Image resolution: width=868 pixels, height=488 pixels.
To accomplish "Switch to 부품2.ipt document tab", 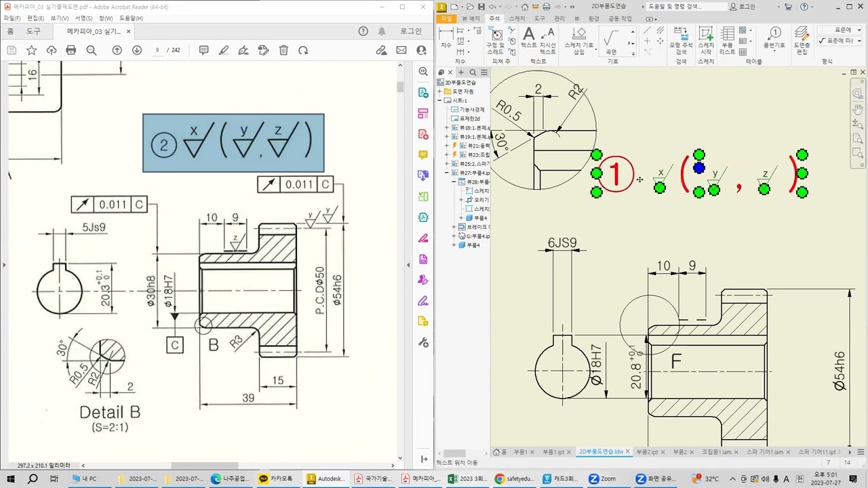I will [647, 452].
